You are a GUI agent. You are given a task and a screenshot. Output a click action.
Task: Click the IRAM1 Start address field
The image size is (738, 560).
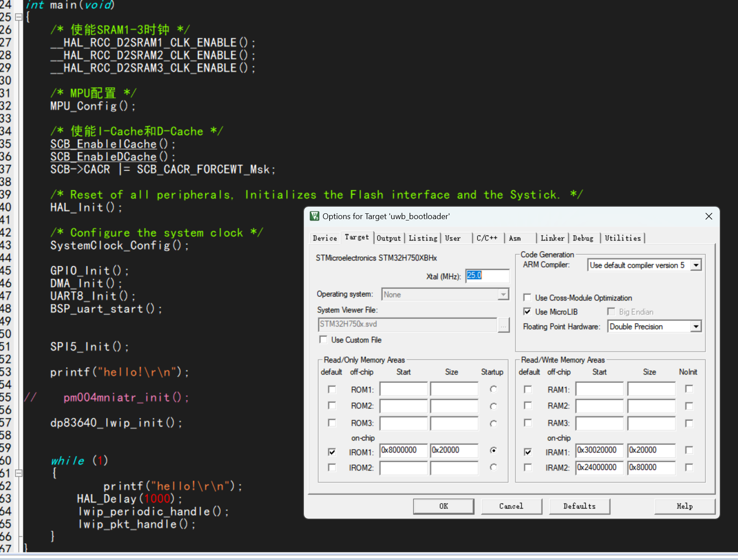(599, 450)
